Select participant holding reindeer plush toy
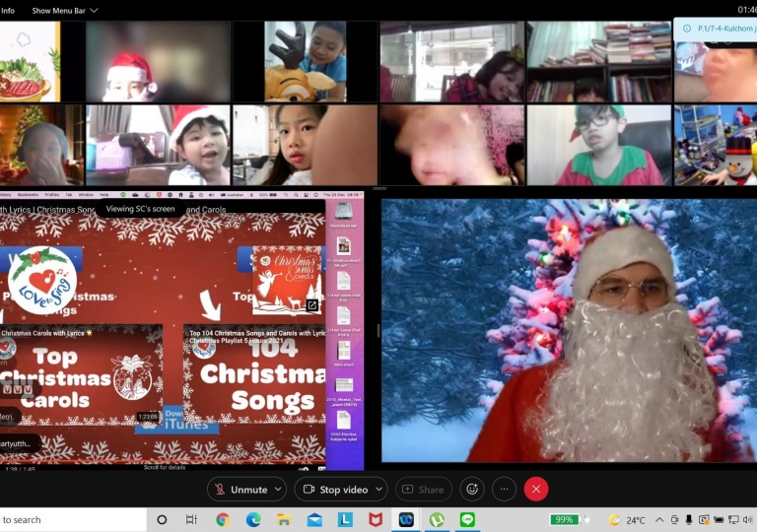Image resolution: width=757 pixels, height=532 pixels. pyautogui.click(x=306, y=61)
